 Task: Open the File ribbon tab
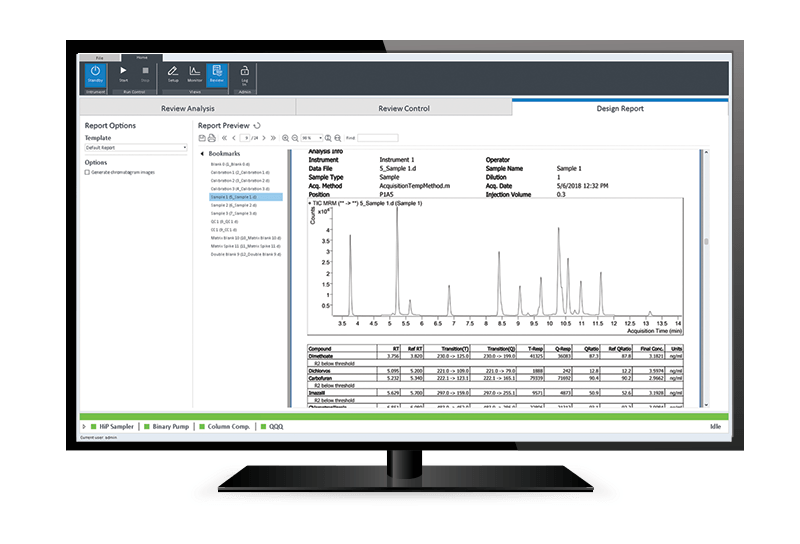[98, 58]
